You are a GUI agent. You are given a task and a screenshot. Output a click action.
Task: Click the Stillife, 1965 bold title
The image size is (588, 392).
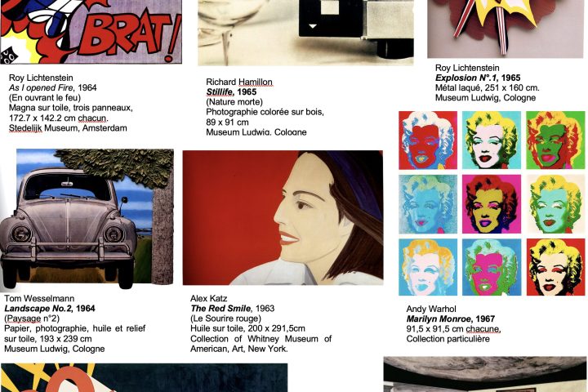(x=231, y=92)
